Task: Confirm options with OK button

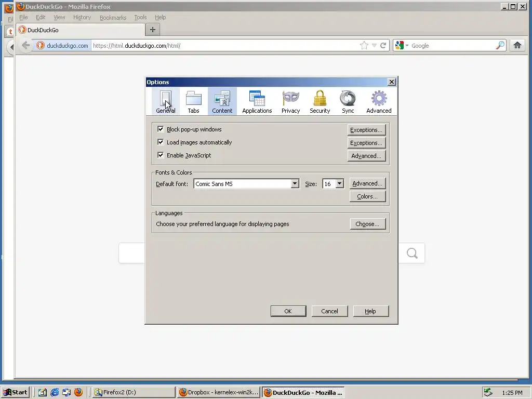Action: pos(288,311)
